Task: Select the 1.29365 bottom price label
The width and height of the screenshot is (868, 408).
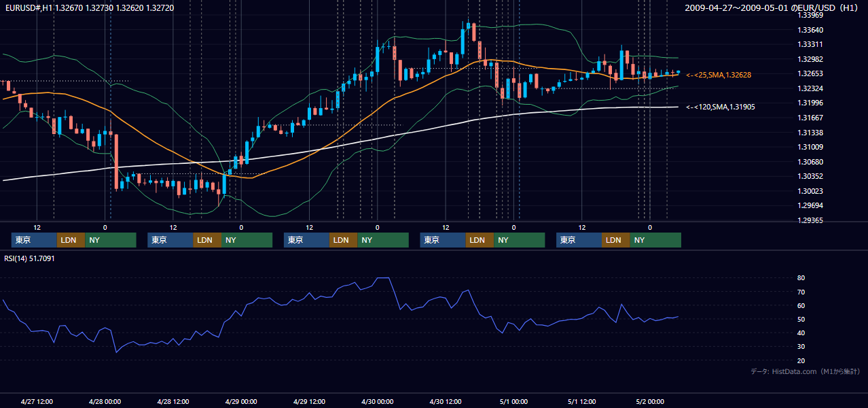Action: [810, 221]
